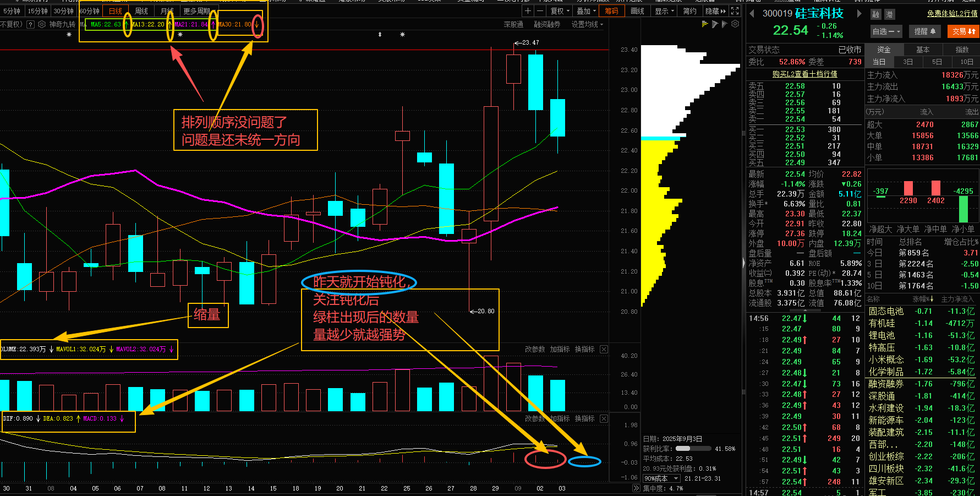Click the 融 margin trading badge
The image size is (980, 496).
pyautogui.click(x=876, y=15)
